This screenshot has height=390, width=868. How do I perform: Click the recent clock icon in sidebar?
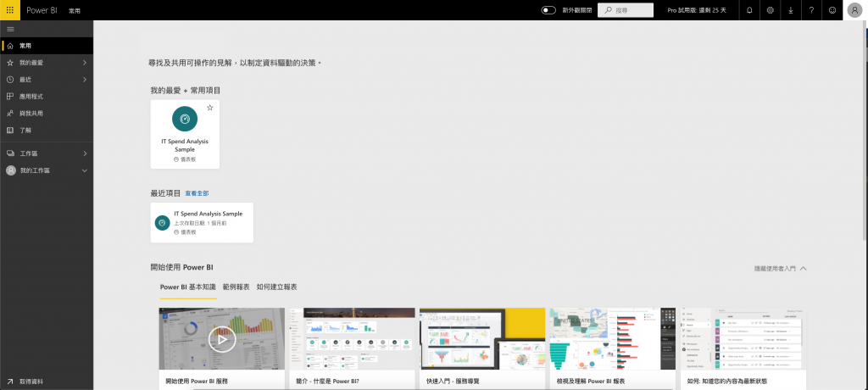click(10, 80)
